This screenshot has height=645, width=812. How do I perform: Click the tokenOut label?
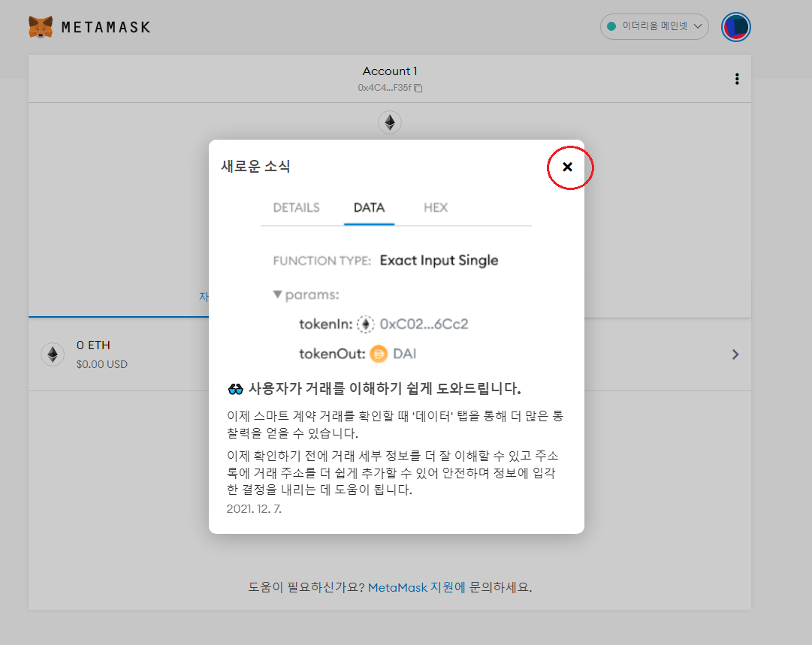(332, 354)
